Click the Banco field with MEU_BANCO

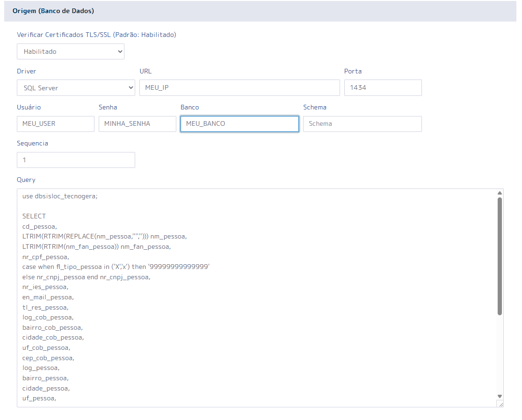click(239, 124)
